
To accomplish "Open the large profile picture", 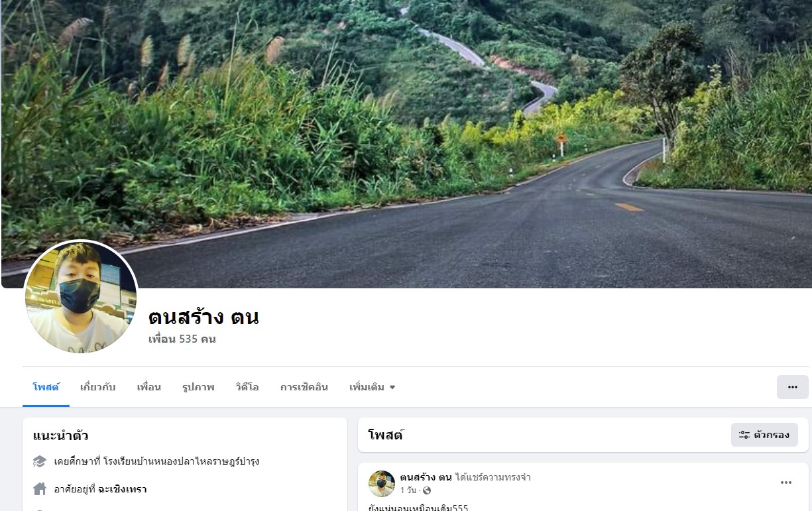I will (x=81, y=297).
